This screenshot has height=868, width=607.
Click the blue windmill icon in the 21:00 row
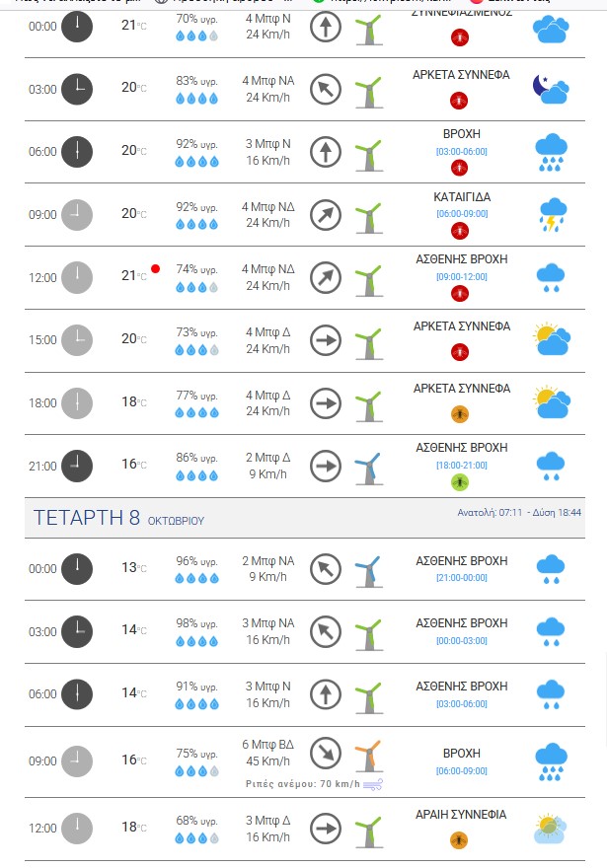click(367, 466)
